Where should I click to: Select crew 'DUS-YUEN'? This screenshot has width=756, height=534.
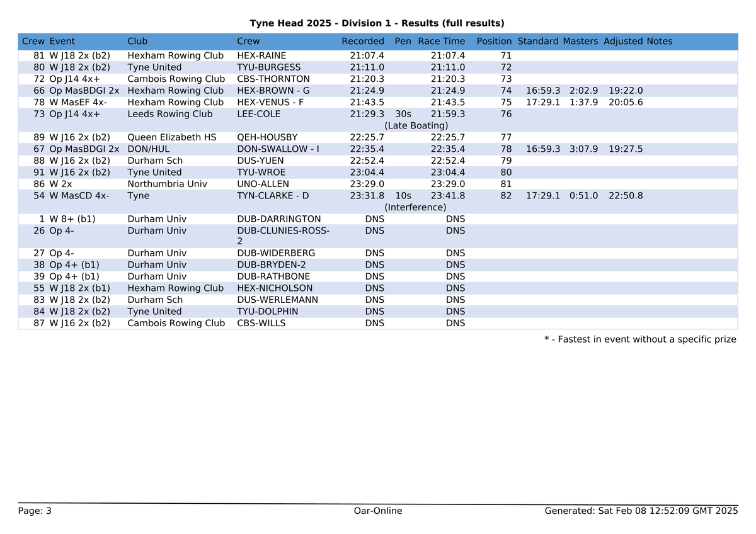[260, 161]
